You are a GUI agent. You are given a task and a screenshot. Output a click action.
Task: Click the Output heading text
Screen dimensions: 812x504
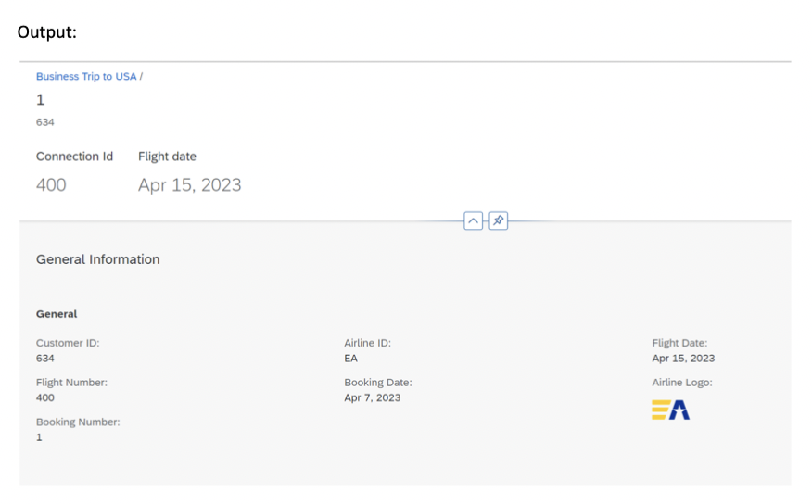(46, 31)
